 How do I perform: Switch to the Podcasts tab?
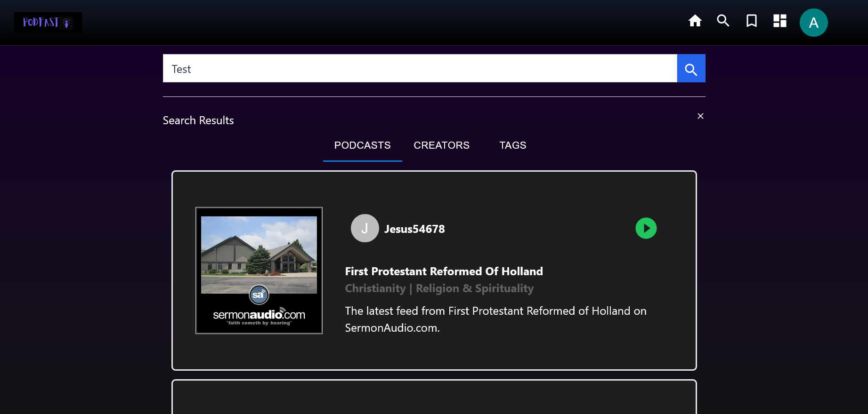(362, 145)
